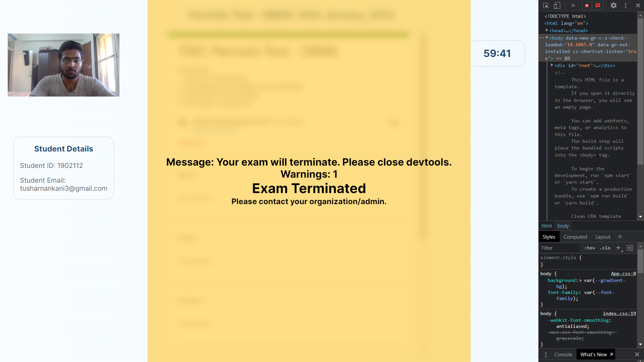Click the DevTools inspect element icon
The image size is (644, 362).
tap(546, 5)
